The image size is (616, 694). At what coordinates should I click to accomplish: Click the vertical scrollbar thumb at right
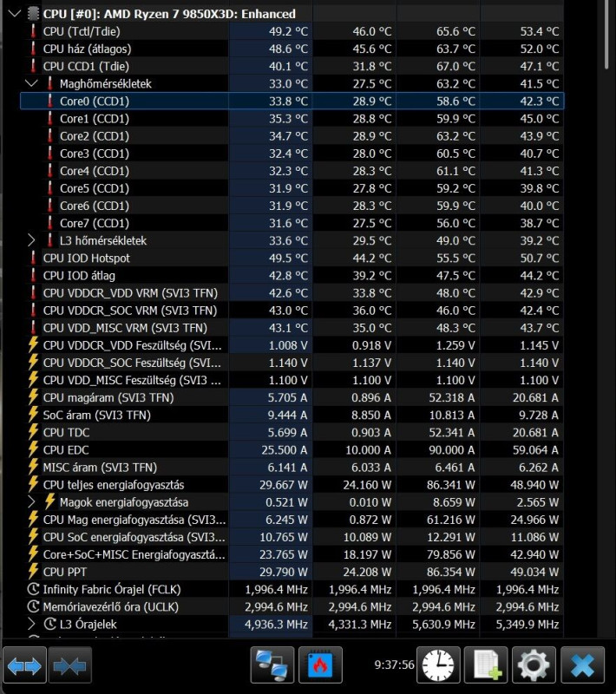[x=606, y=35]
